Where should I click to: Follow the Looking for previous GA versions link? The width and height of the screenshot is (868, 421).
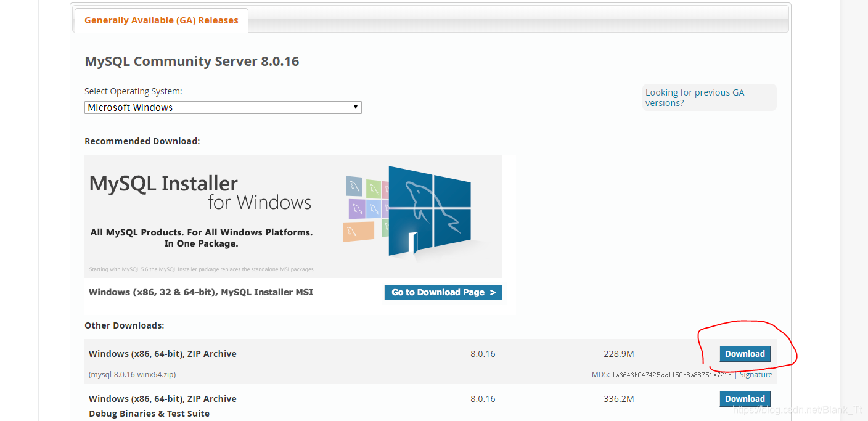click(695, 97)
